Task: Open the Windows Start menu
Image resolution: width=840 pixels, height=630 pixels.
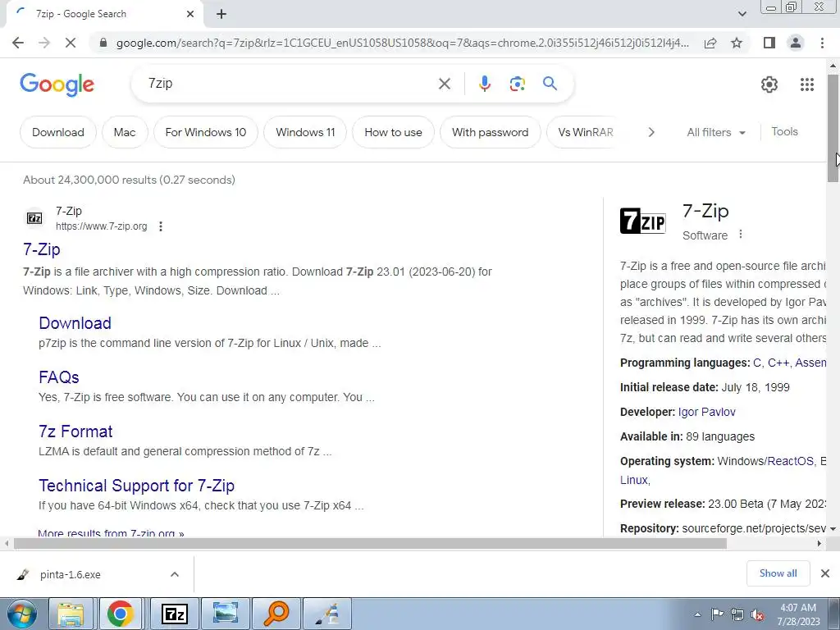Action: (x=21, y=614)
